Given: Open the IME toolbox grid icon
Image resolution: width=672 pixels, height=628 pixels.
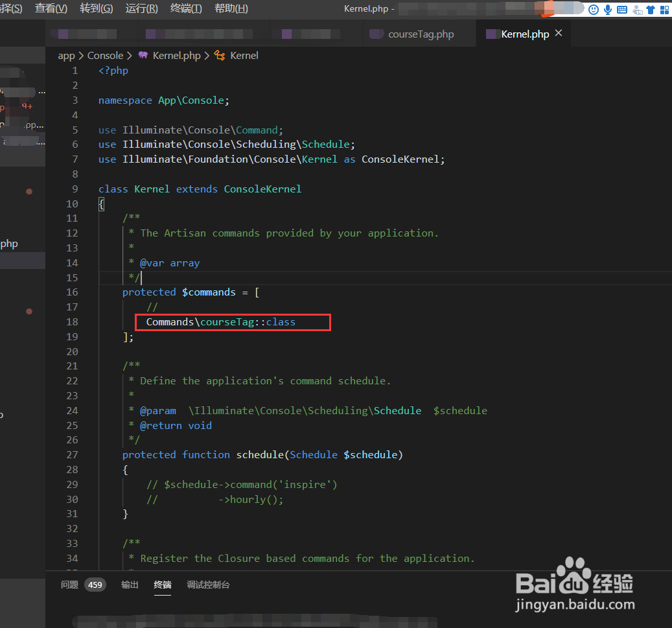Looking at the screenshot, I should [x=665, y=10].
